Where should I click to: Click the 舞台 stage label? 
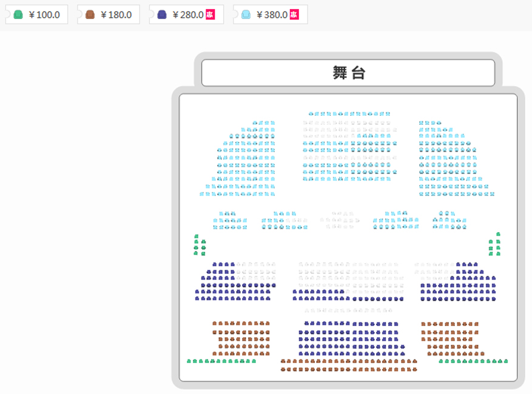pos(348,73)
